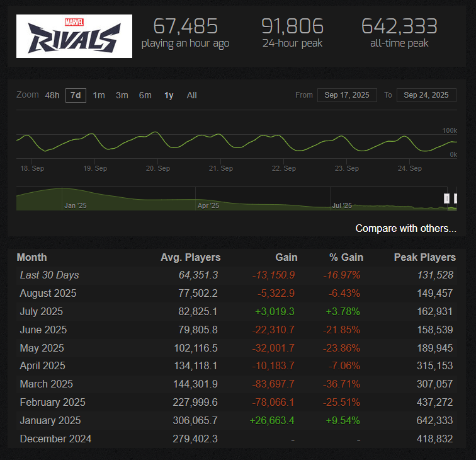Switch chart zoom to 3m
This screenshot has height=460, width=476.
click(122, 95)
